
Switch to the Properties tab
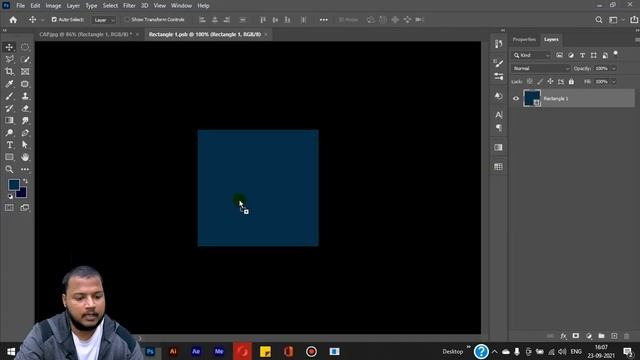click(524, 40)
